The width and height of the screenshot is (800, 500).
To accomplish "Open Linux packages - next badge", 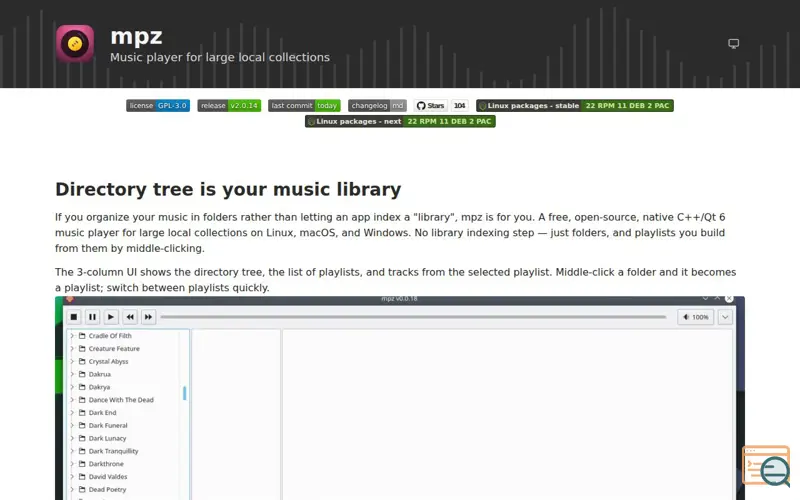I will [x=400, y=121].
